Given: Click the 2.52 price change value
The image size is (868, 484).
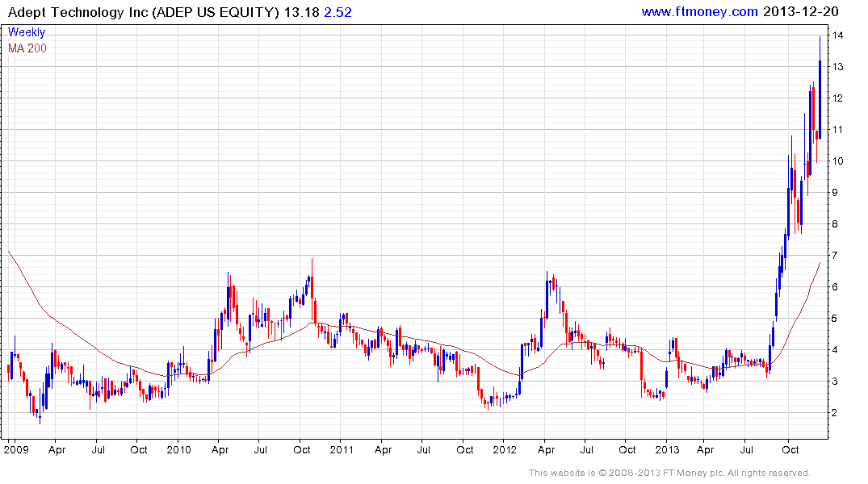Looking at the screenshot, I should click(338, 12).
